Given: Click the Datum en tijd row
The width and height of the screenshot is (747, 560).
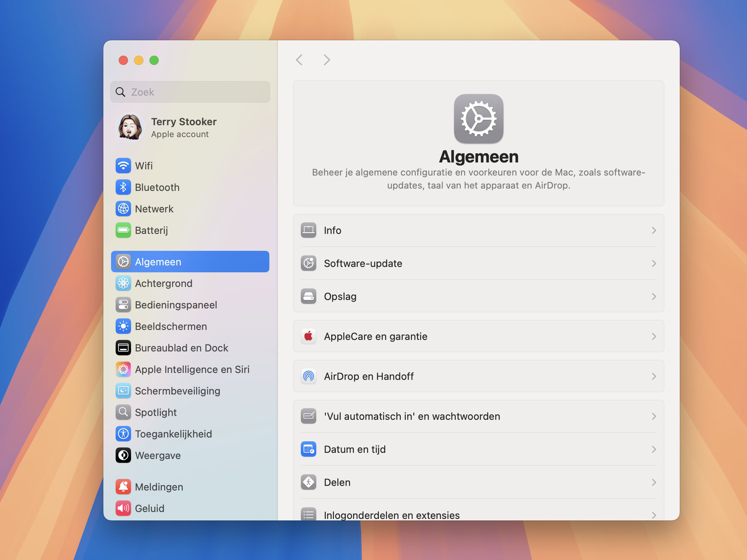Looking at the screenshot, I should click(478, 449).
